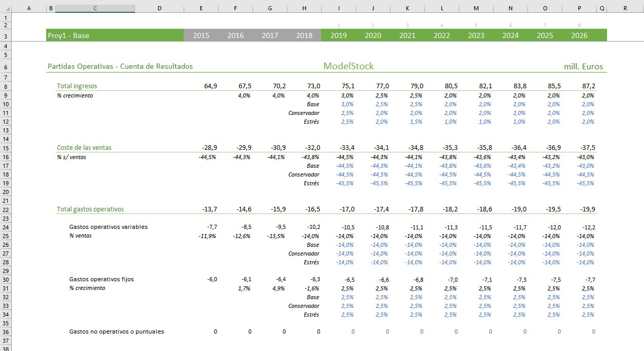Click the 'Total gastos operativos' label
644x351 pixels.
(90, 209)
